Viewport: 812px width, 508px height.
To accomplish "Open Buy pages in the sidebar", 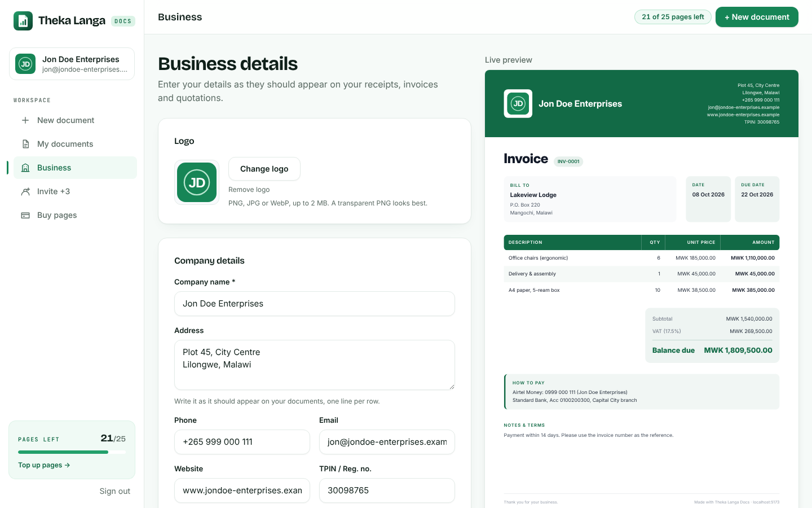I will [x=75, y=215].
